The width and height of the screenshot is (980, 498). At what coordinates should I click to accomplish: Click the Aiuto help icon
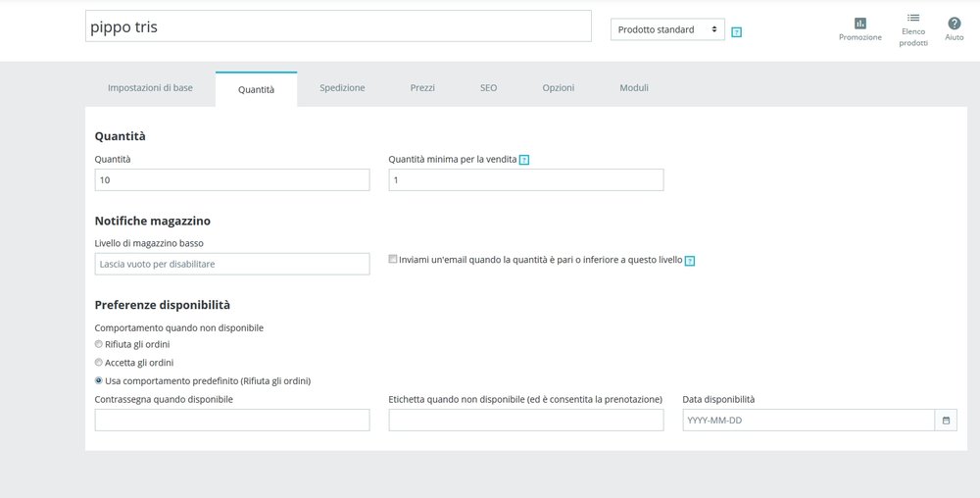tap(954, 24)
